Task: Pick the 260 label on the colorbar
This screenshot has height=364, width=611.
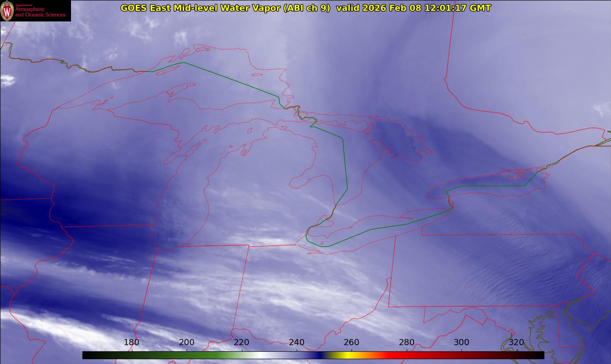Action: pyautogui.click(x=352, y=342)
